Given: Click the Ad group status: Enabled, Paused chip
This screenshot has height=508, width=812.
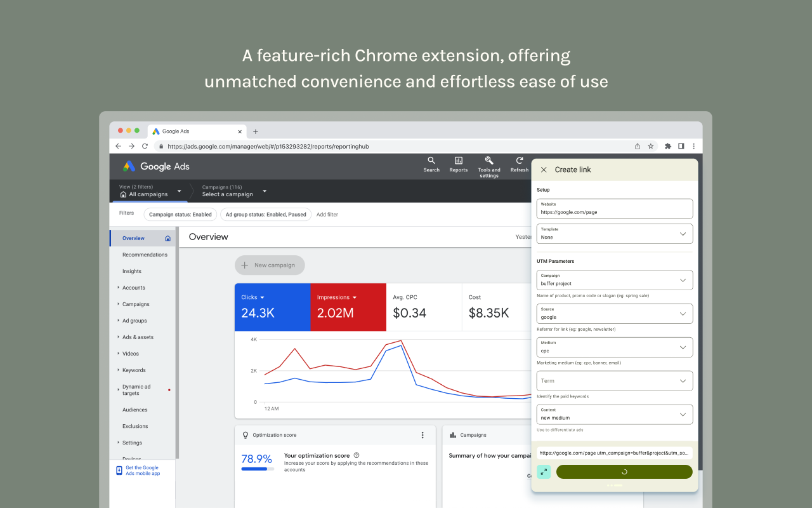Looking at the screenshot, I should (x=266, y=215).
